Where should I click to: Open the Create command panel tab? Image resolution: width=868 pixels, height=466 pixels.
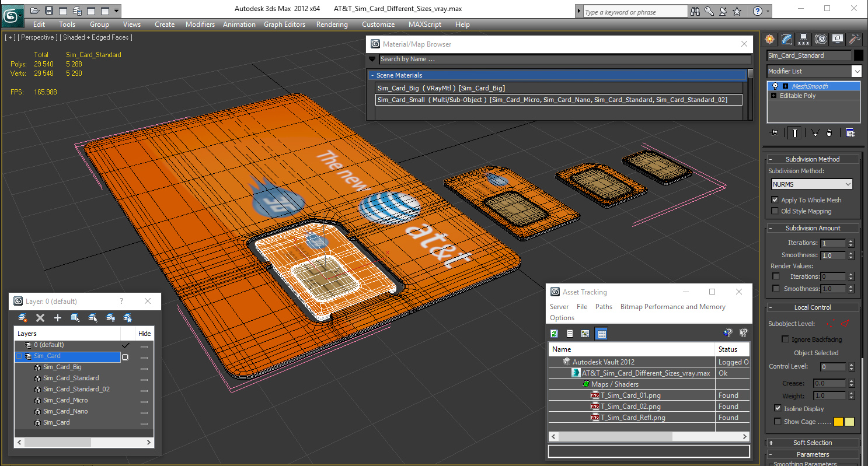tap(770, 39)
